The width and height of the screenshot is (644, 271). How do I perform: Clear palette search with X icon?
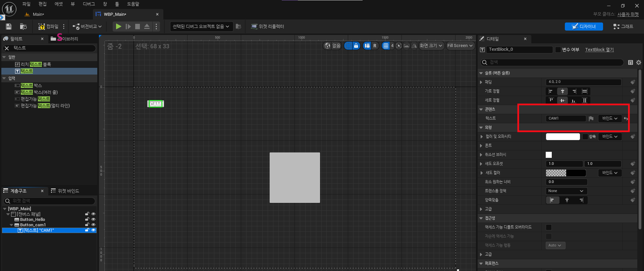(x=7, y=48)
